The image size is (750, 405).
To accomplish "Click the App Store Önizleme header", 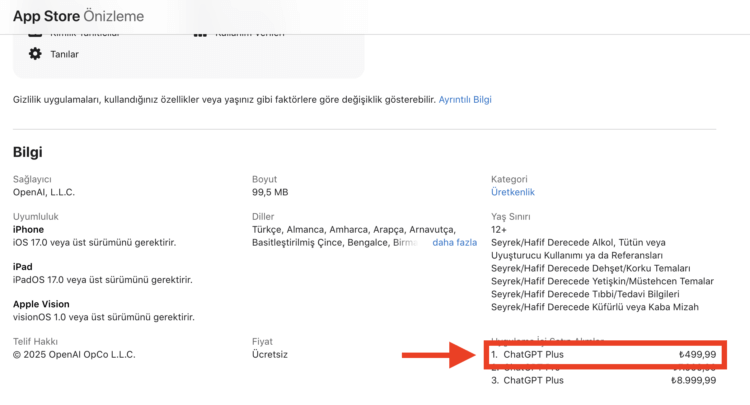I will click(x=78, y=16).
